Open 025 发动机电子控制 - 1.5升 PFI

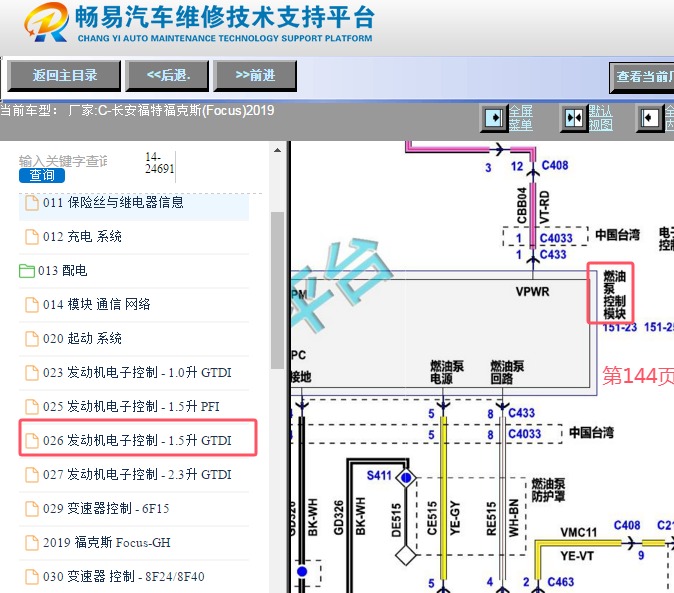(x=131, y=407)
